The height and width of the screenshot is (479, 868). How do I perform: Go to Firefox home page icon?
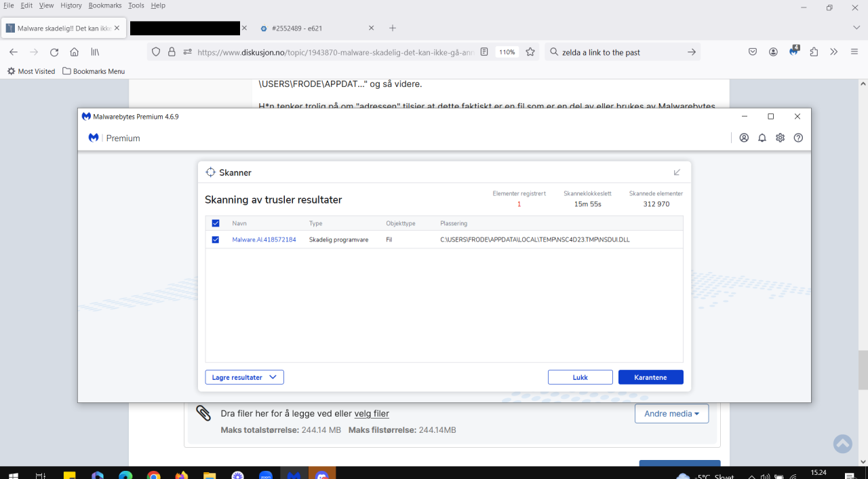(x=75, y=52)
